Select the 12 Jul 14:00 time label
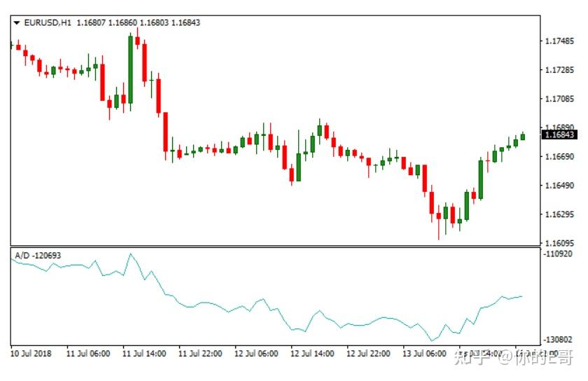Screen dimensions: 588x381 click(x=312, y=354)
